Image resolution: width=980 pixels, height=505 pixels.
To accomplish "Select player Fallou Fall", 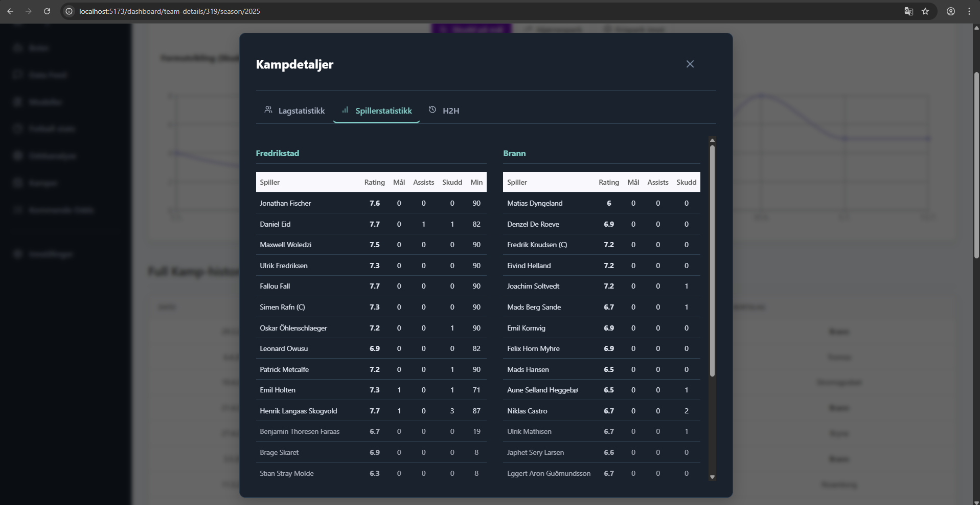I will 275,286.
